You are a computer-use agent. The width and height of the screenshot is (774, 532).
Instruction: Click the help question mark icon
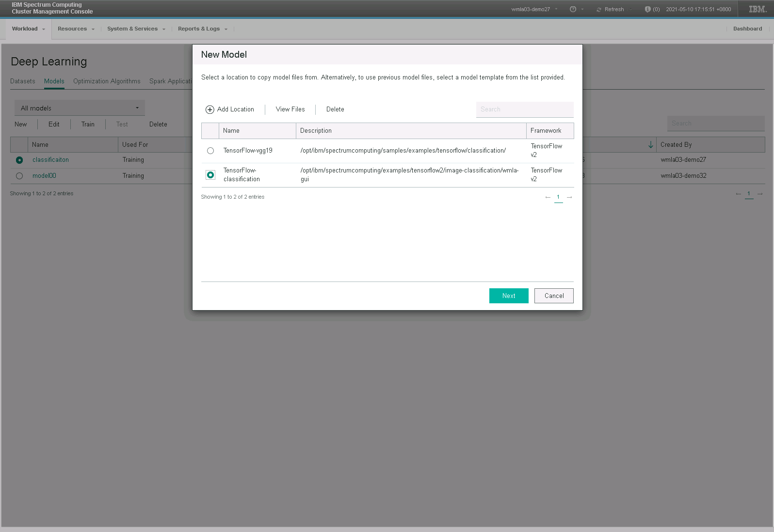click(x=573, y=9)
